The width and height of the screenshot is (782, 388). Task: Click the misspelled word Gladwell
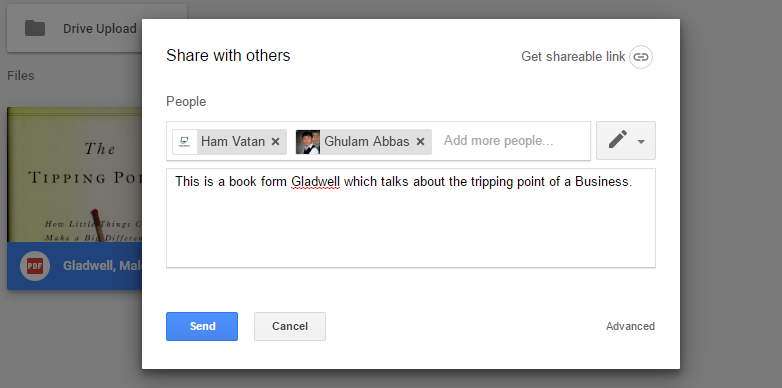316,182
